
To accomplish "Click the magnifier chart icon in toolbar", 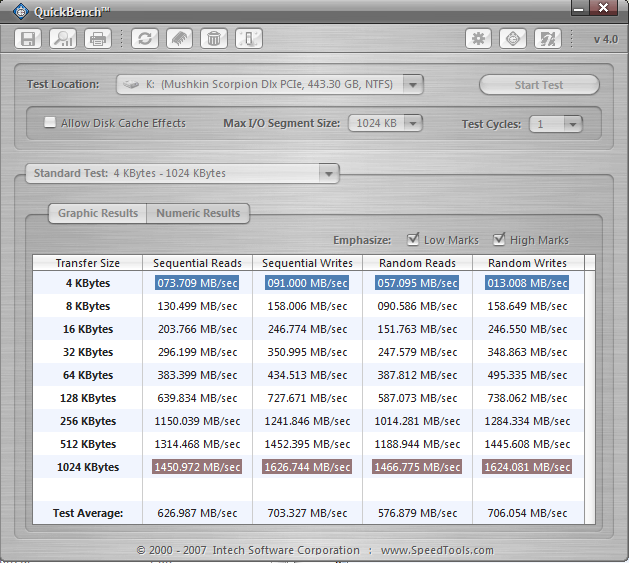I will coord(63,39).
